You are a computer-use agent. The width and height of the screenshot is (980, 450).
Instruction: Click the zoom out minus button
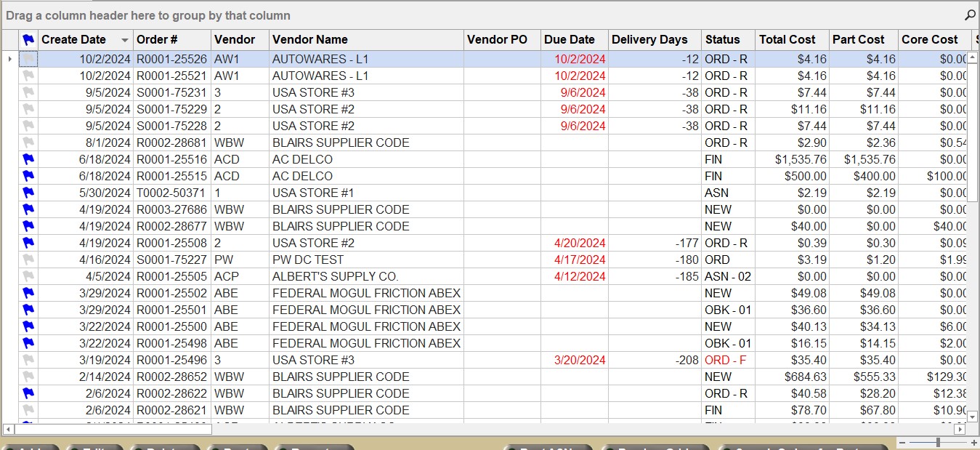pyautogui.click(x=902, y=442)
